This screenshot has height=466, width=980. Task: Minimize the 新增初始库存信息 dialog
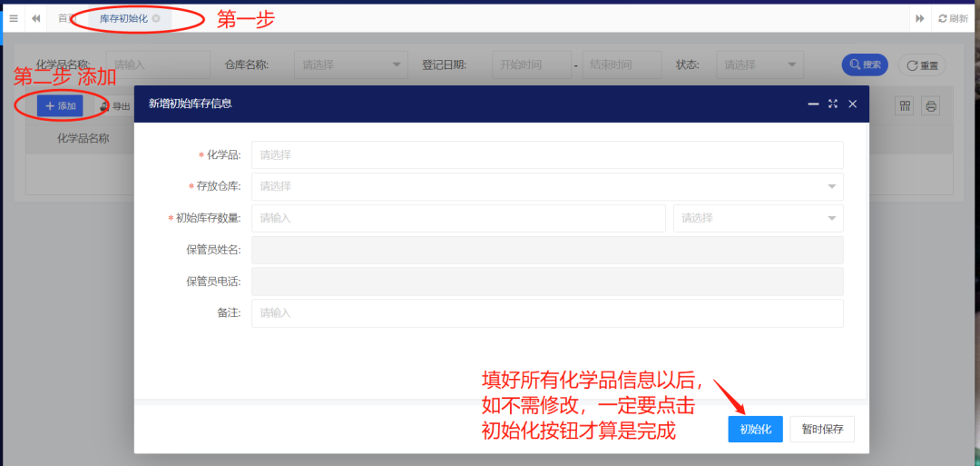click(813, 104)
